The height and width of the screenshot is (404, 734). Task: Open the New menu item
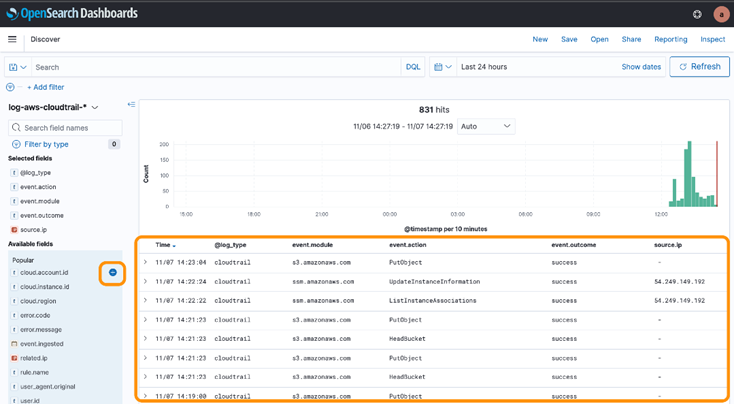(x=540, y=39)
